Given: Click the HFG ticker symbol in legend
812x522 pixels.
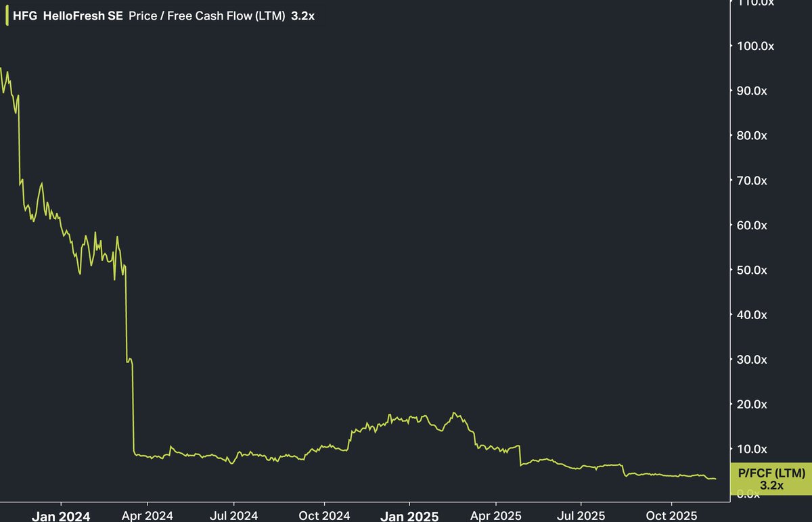Looking at the screenshot, I should coord(25,16).
